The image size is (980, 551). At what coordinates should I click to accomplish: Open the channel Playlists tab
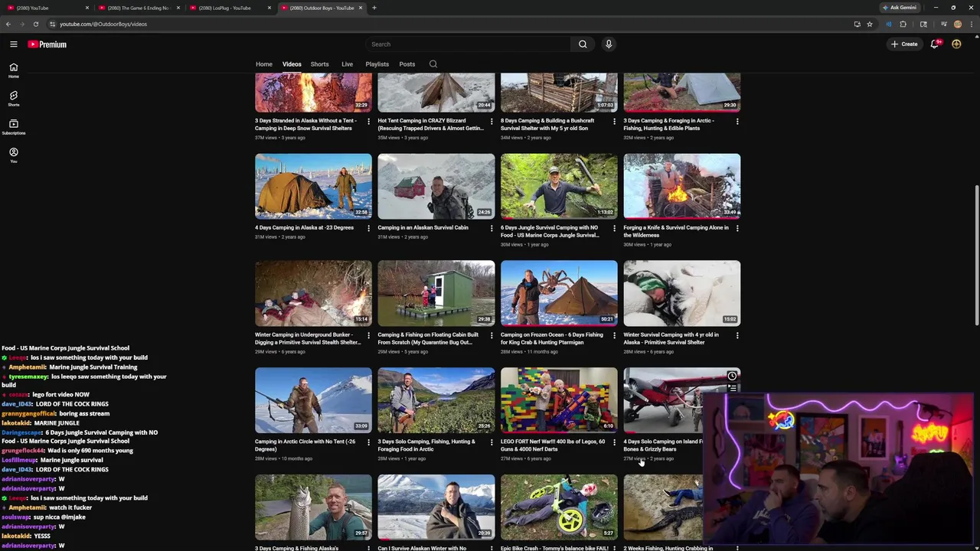tap(377, 64)
